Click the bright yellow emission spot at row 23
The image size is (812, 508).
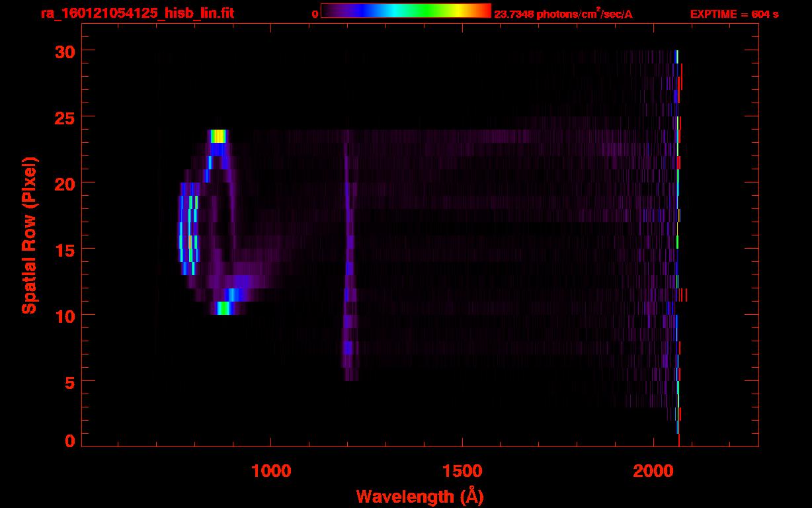(x=218, y=136)
